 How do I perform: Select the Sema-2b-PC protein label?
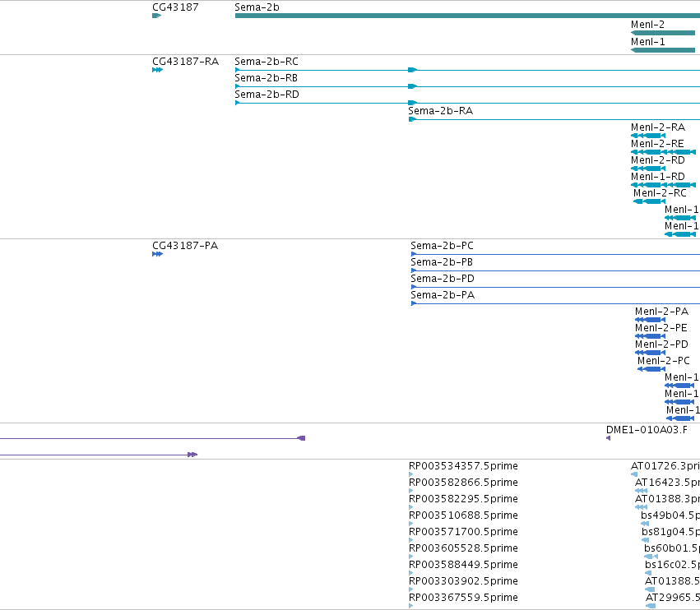coord(442,246)
